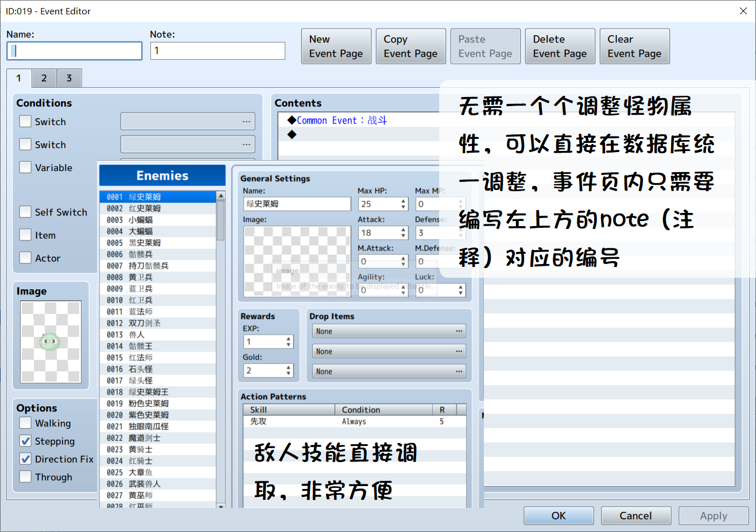Enable the Through option

coord(25,476)
